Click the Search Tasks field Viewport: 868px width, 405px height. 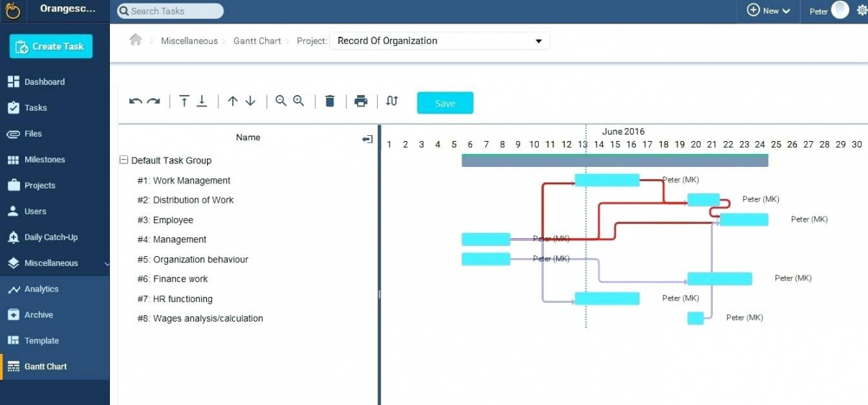pyautogui.click(x=170, y=11)
